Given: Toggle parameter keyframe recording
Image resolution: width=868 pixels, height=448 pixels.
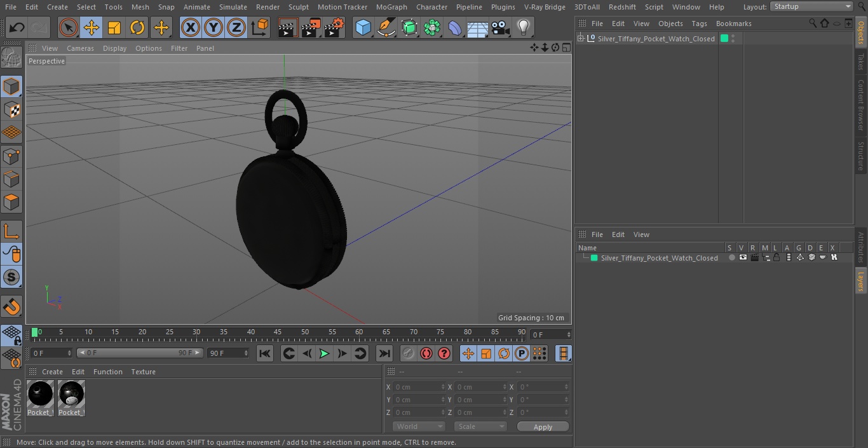Looking at the screenshot, I should (x=522, y=353).
